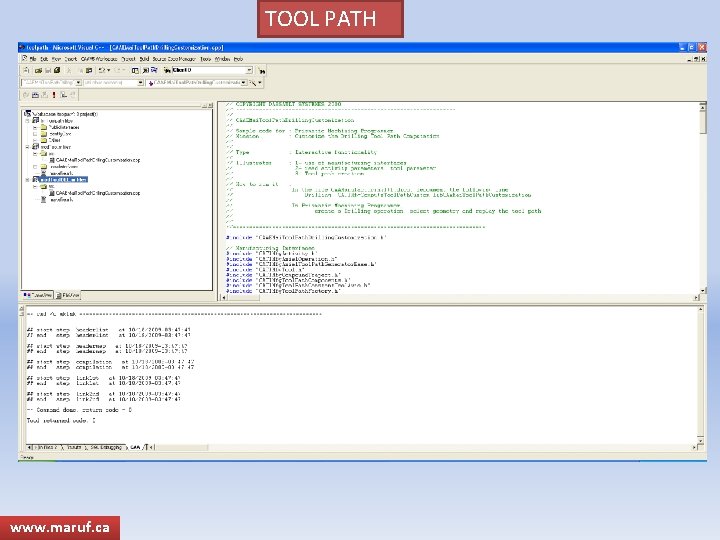Click the Save All toolbar icon
The image size is (720, 540).
point(57,70)
